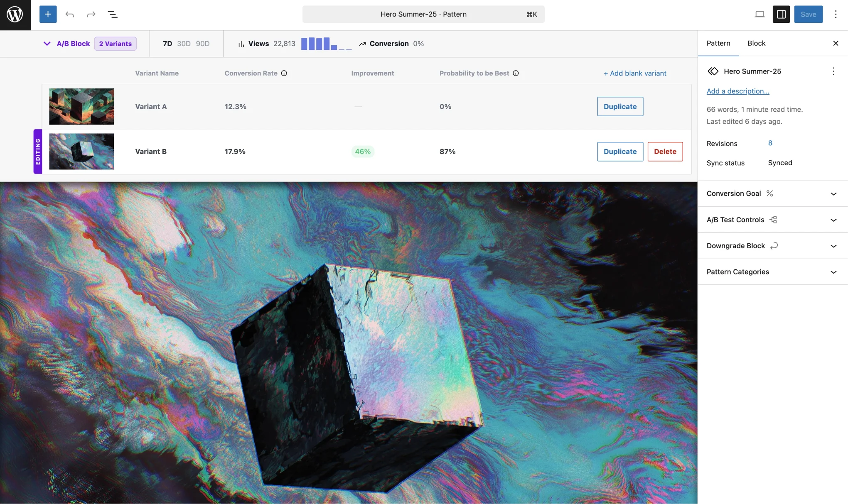Select the 90D time range
Image resolution: width=848 pixels, height=504 pixels.
[202, 44]
